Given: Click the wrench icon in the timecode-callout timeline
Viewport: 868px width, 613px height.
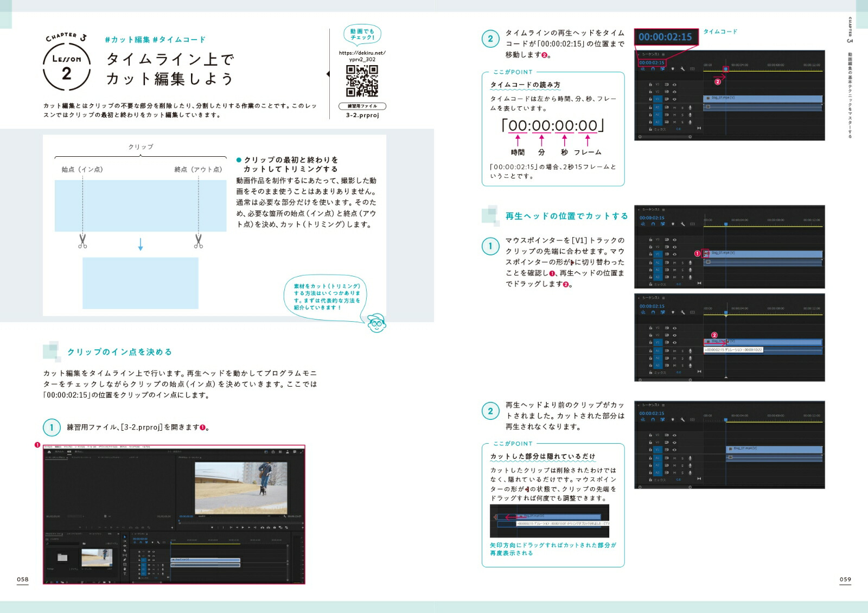Looking at the screenshot, I should click(x=682, y=69).
